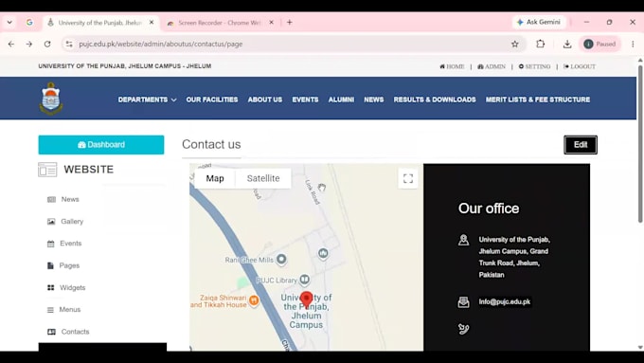The width and height of the screenshot is (644, 363).
Task: Click the site information icon in address bar
Action: [69, 44]
